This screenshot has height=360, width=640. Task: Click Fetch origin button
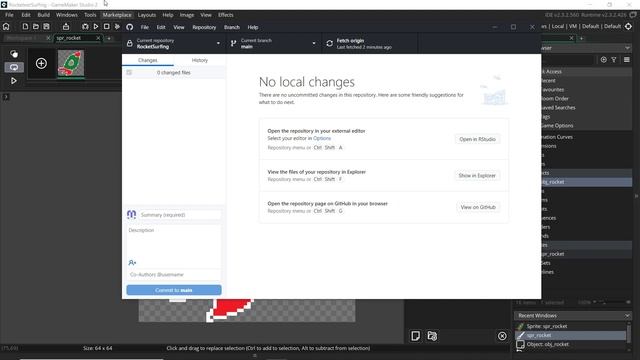click(369, 43)
